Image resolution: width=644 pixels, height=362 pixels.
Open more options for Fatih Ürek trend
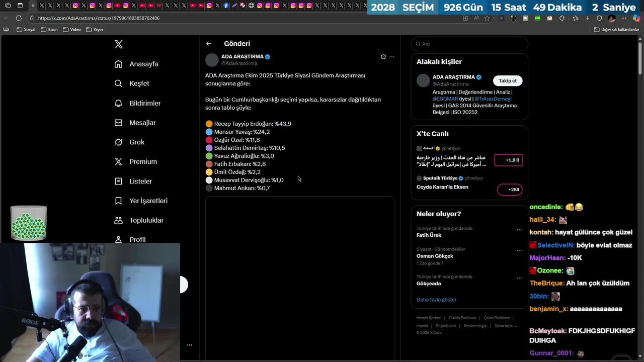pos(519,230)
